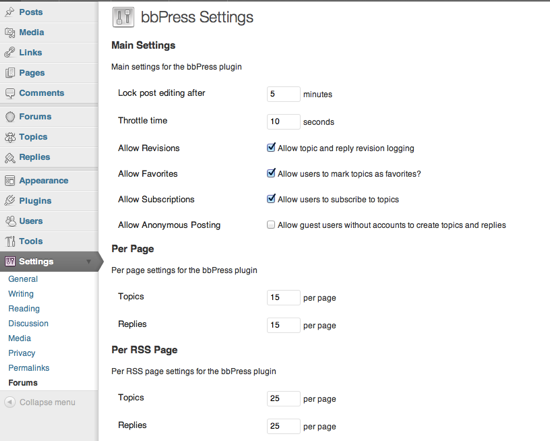Click the Comments speech bubble icon
The image size is (550, 441).
(x=10, y=93)
